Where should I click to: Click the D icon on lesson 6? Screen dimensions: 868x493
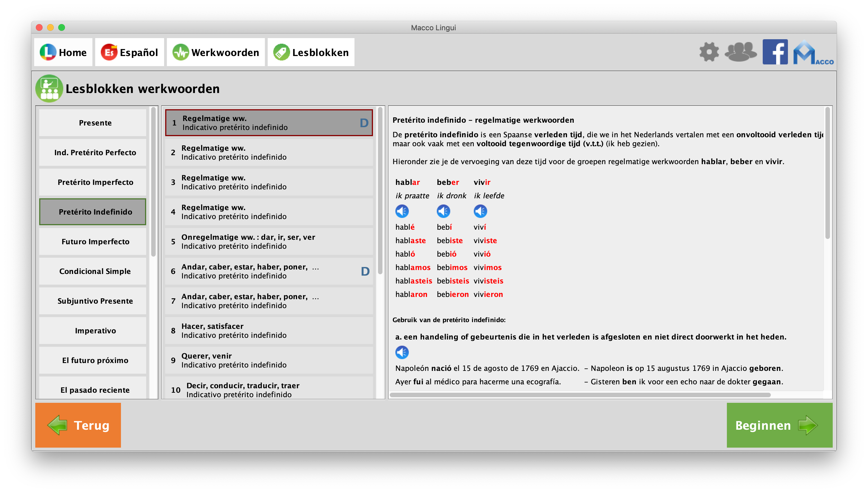(x=365, y=271)
